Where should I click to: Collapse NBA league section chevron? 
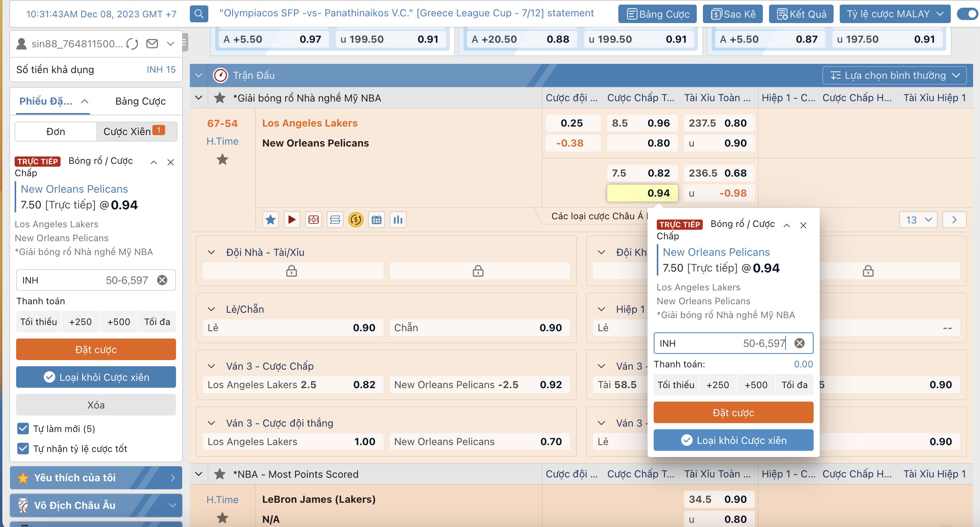click(199, 98)
